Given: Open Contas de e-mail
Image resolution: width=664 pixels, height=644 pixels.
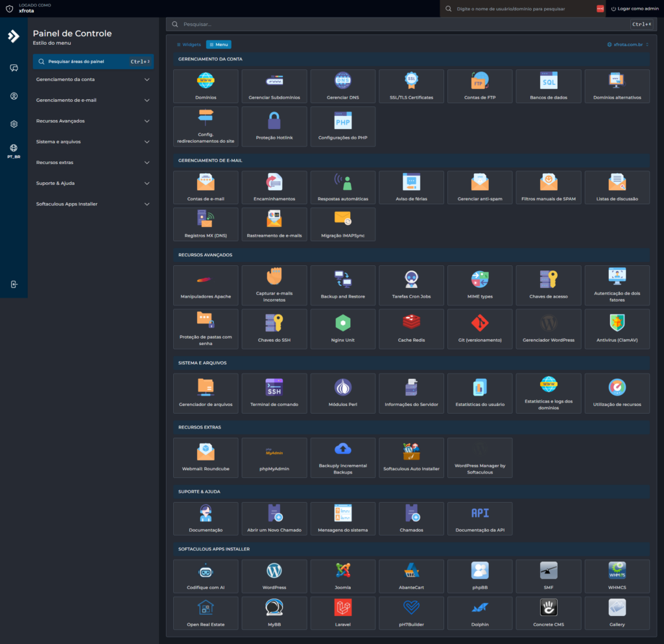Looking at the screenshot, I should [x=206, y=187].
